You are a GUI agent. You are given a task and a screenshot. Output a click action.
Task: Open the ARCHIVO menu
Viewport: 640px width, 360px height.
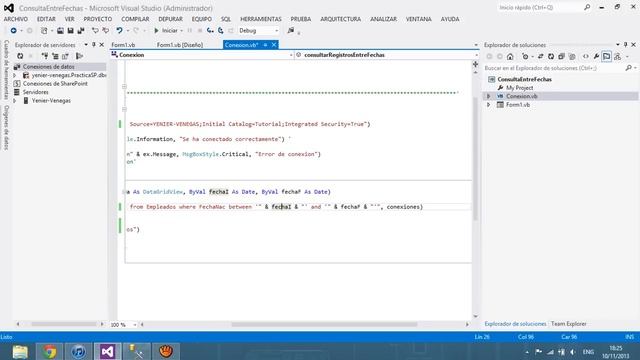pyautogui.click(x=16, y=19)
